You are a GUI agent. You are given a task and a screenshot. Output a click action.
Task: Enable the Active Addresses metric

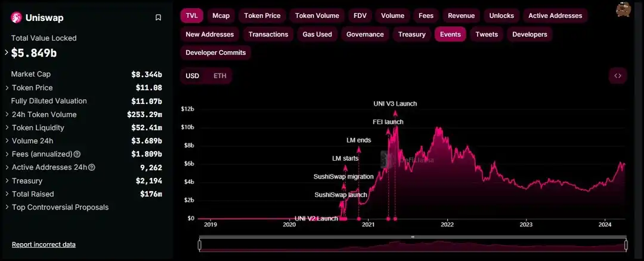point(555,16)
